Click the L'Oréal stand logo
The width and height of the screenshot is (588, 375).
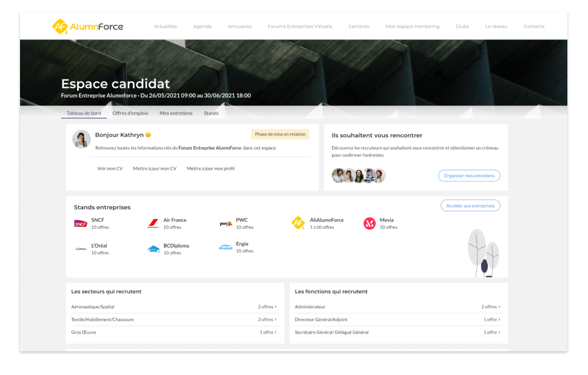[x=81, y=249]
